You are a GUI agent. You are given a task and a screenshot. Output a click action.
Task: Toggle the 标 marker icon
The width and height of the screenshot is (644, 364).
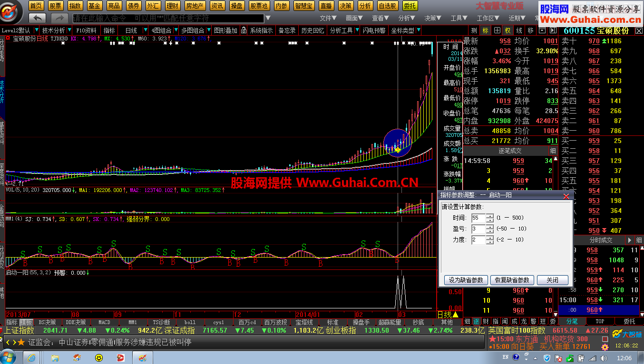click(485, 30)
